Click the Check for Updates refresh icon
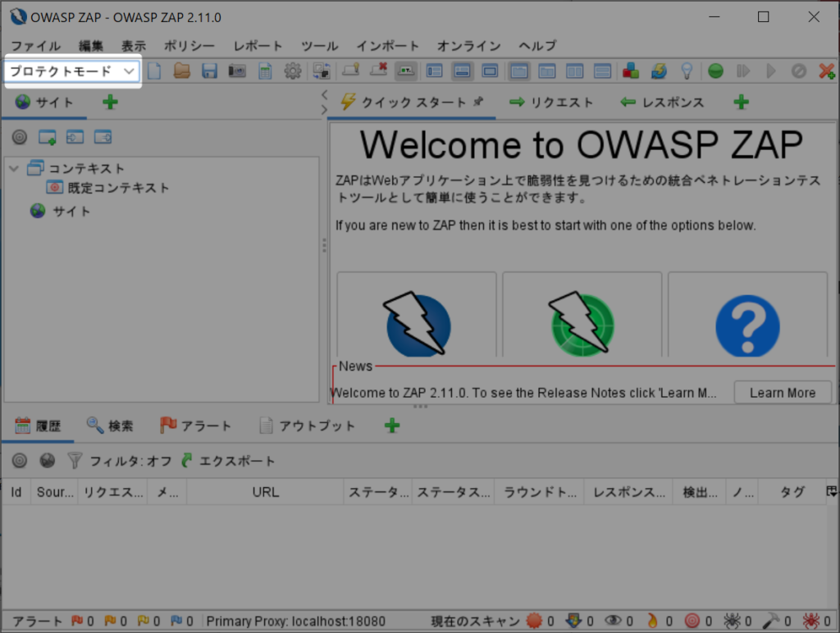 tap(659, 71)
